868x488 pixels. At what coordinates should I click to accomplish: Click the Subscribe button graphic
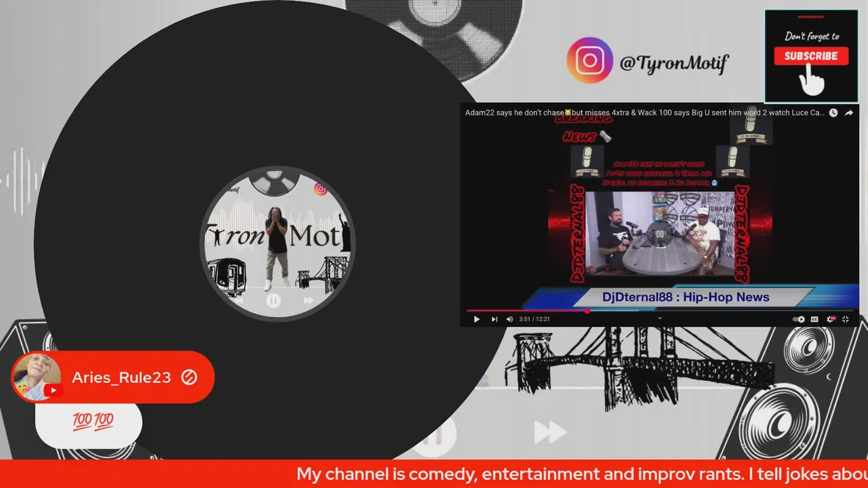[x=811, y=56]
